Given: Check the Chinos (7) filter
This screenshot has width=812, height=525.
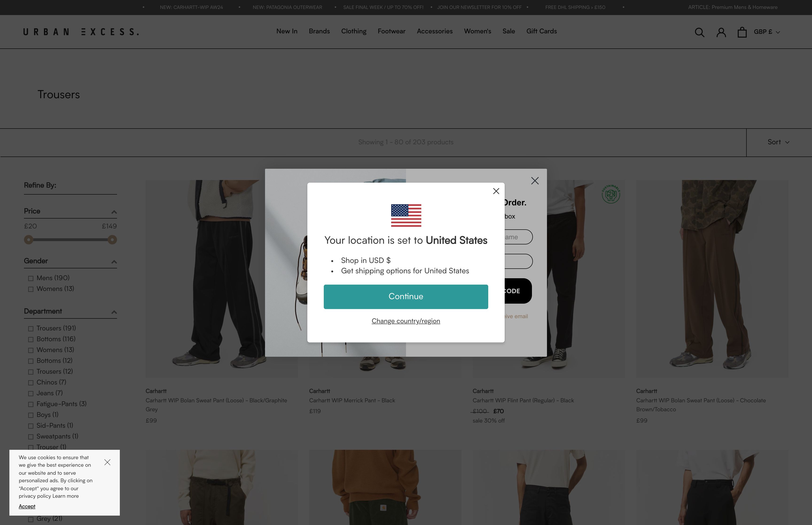Looking at the screenshot, I should pyautogui.click(x=31, y=383).
